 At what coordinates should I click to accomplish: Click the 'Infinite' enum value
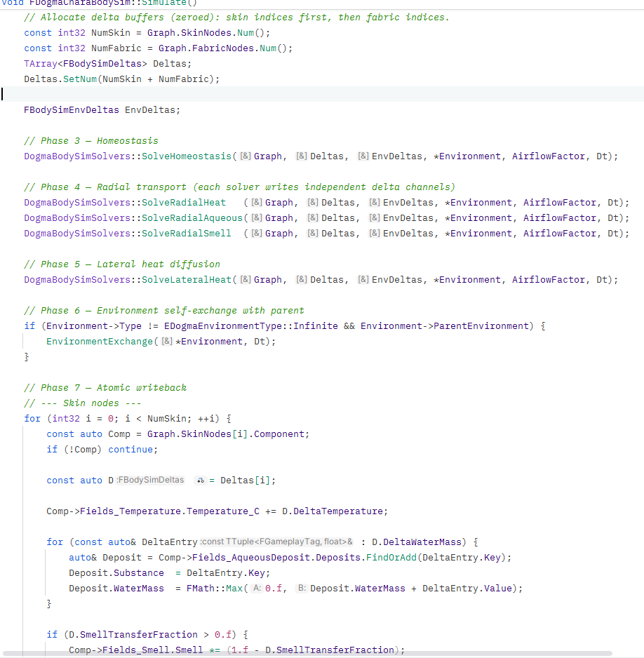point(316,325)
